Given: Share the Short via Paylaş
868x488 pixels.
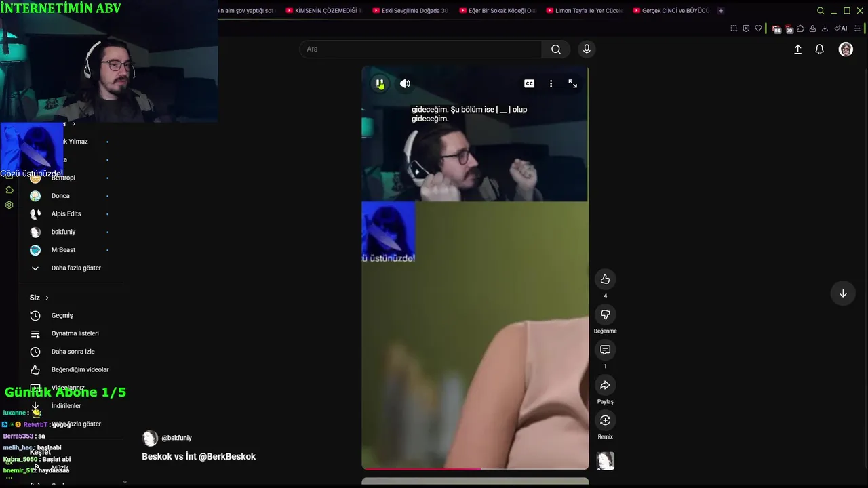Looking at the screenshot, I should pyautogui.click(x=605, y=385).
